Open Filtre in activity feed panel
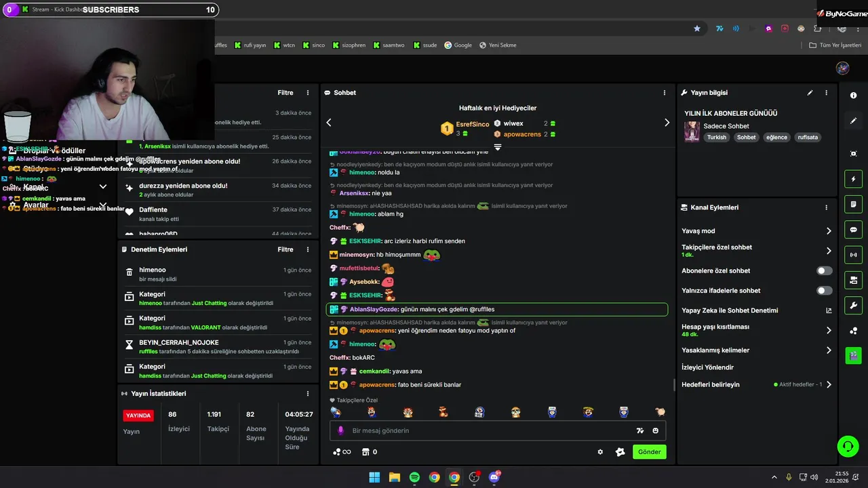 click(x=285, y=93)
